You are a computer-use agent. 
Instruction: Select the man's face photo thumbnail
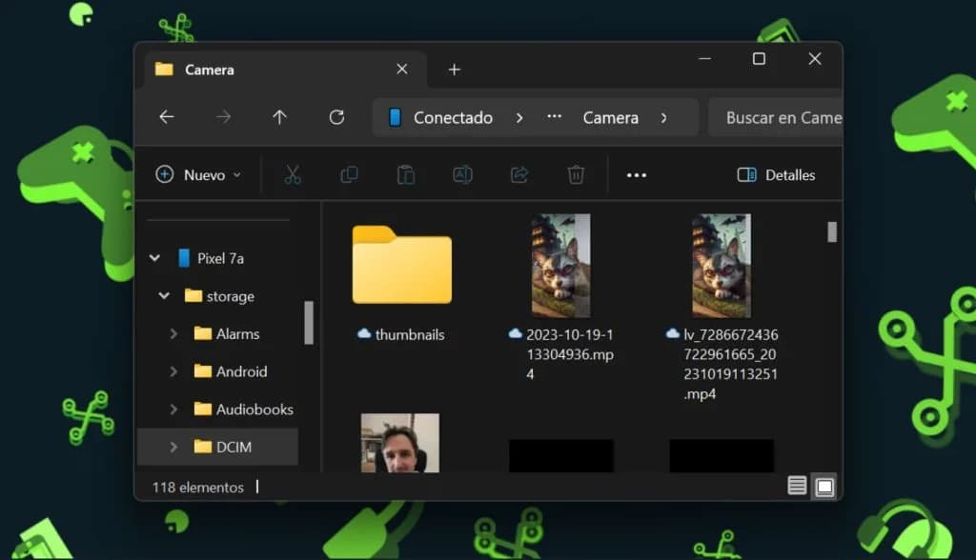(x=400, y=443)
